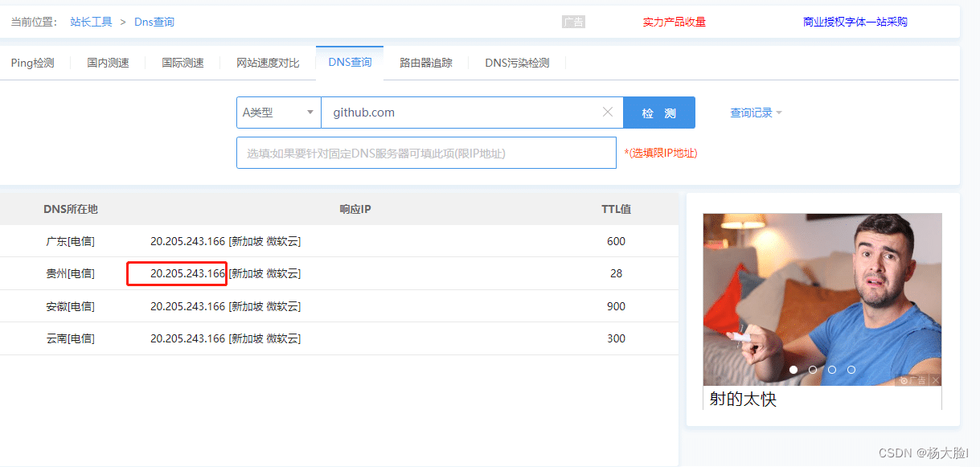The image size is (980, 467).
Task: Click the 广东[电信] row location
Action: pyautogui.click(x=71, y=241)
